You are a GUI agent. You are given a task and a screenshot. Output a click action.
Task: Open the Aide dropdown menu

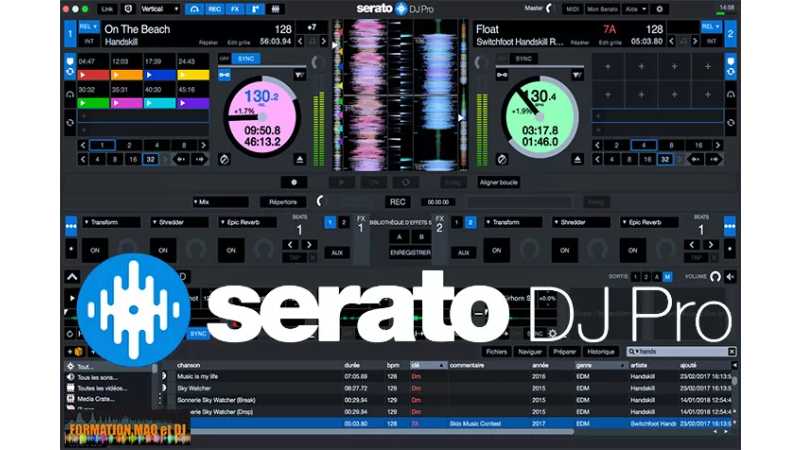pos(636,9)
